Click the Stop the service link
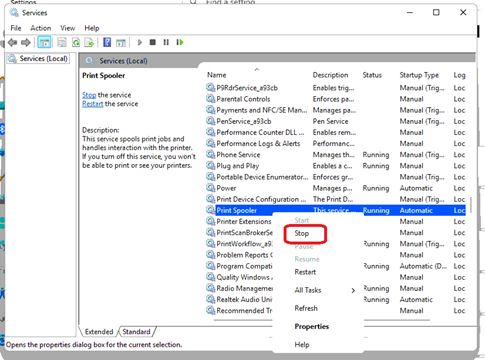The height and width of the screenshot is (360, 485). 89,95
